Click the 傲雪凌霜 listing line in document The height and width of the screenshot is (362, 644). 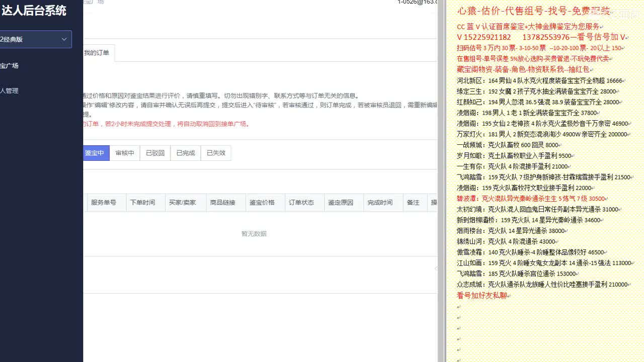click(x=530, y=252)
